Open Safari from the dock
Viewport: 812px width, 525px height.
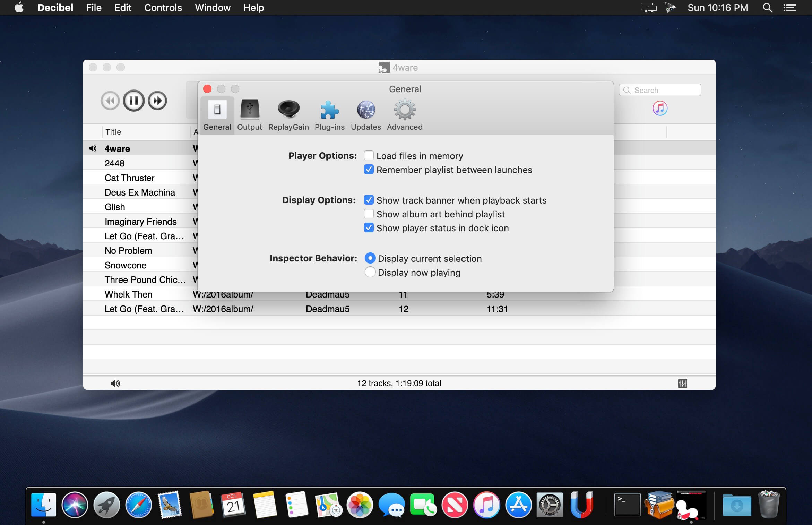[x=138, y=505]
